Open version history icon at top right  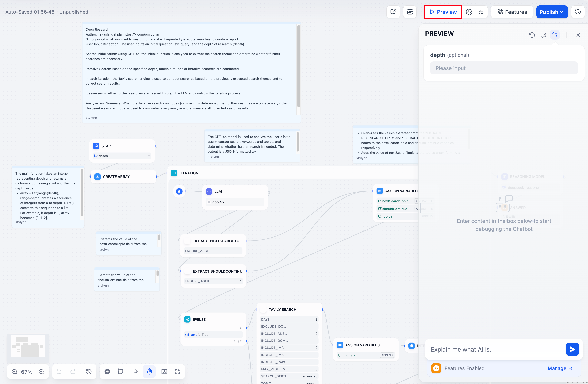coord(578,12)
